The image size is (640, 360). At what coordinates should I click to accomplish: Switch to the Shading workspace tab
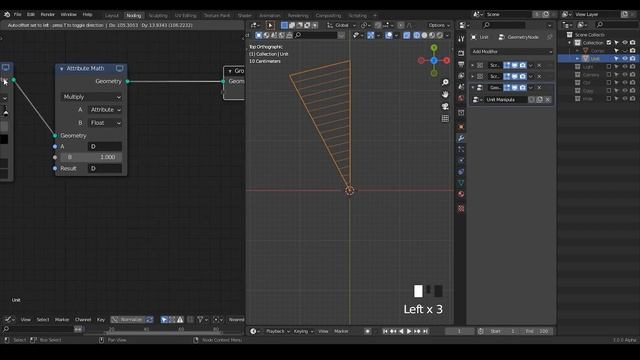click(x=244, y=16)
